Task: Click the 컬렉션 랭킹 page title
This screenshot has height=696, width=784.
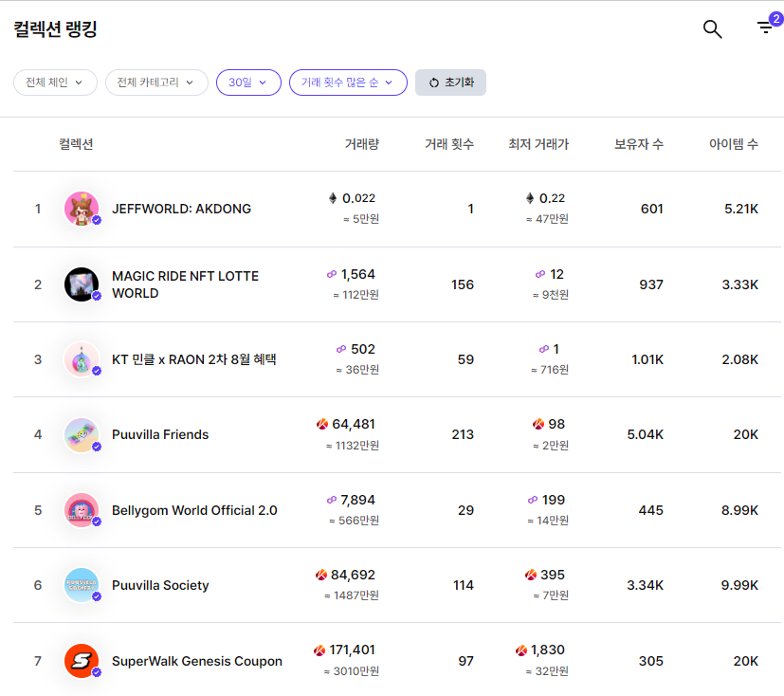Action: point(55,29)
